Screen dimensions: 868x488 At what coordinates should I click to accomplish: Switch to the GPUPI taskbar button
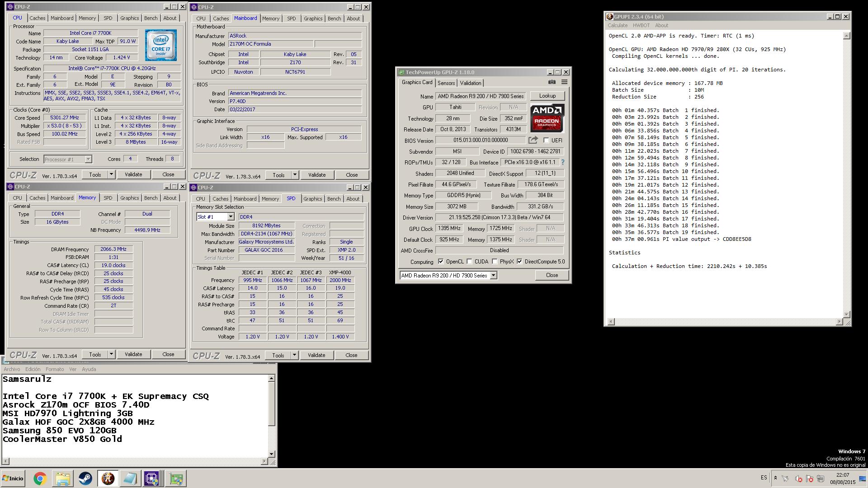tap(108, 479)
